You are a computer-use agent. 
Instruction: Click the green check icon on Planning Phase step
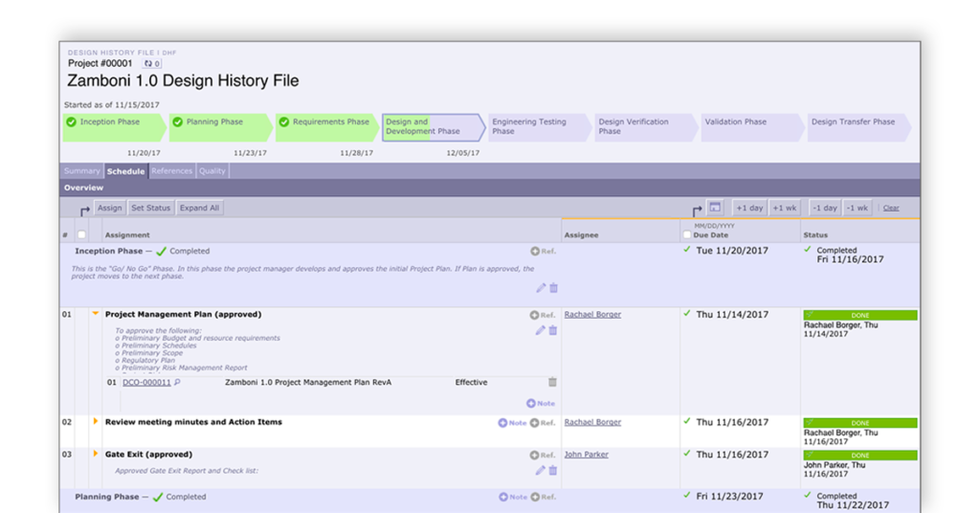(x=177, y=122)
